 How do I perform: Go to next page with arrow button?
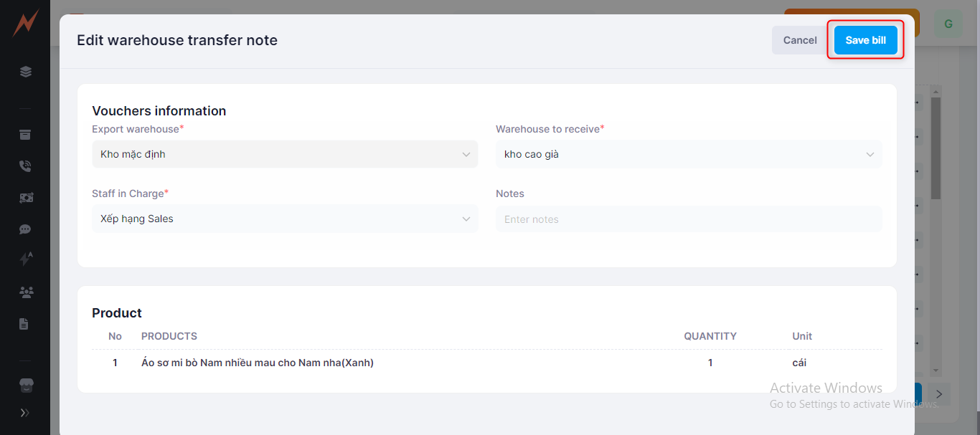point(939,394)
